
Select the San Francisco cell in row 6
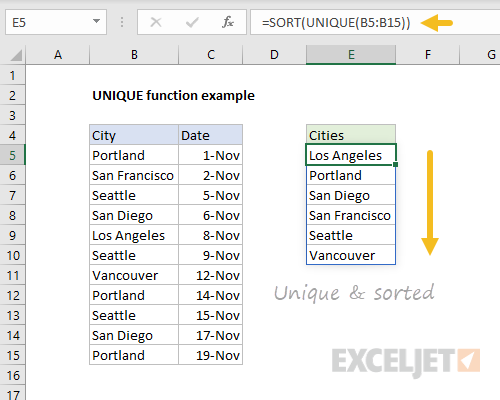[134, 175]
